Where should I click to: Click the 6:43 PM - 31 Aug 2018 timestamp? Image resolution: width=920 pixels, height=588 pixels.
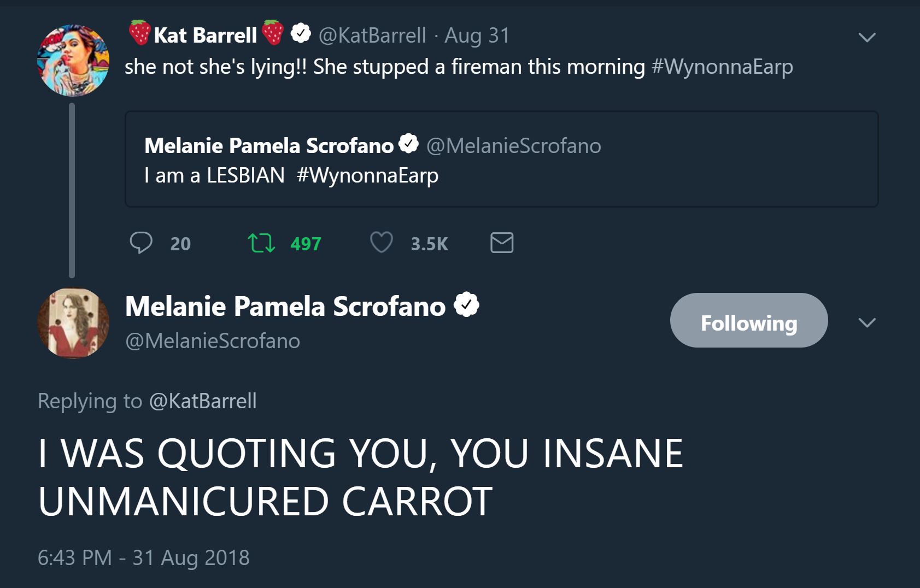pos(143,558)
